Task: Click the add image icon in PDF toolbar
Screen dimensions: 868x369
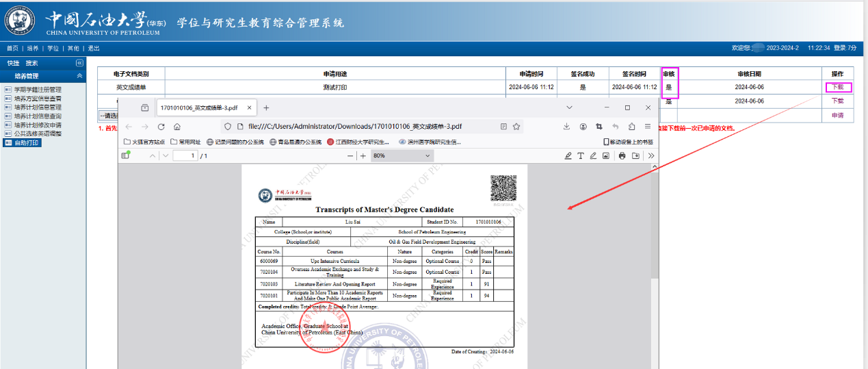Action: (x=605, y=156)
